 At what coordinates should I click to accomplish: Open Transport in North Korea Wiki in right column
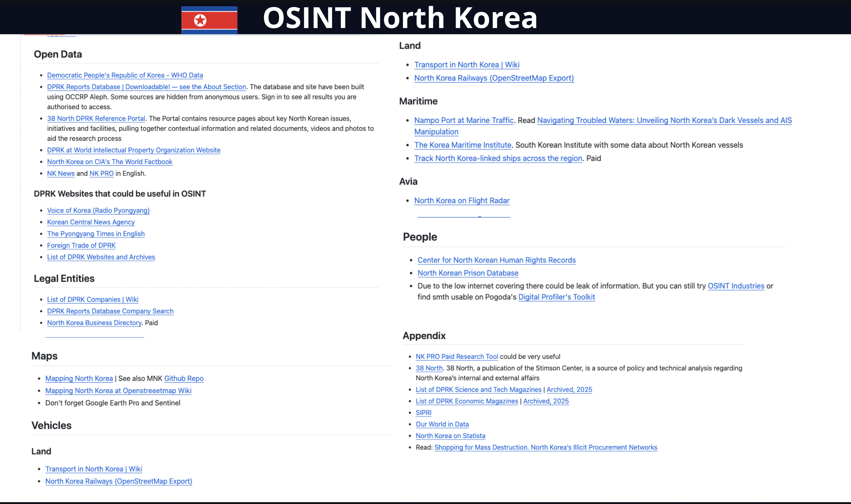click(x=467, y=64)
